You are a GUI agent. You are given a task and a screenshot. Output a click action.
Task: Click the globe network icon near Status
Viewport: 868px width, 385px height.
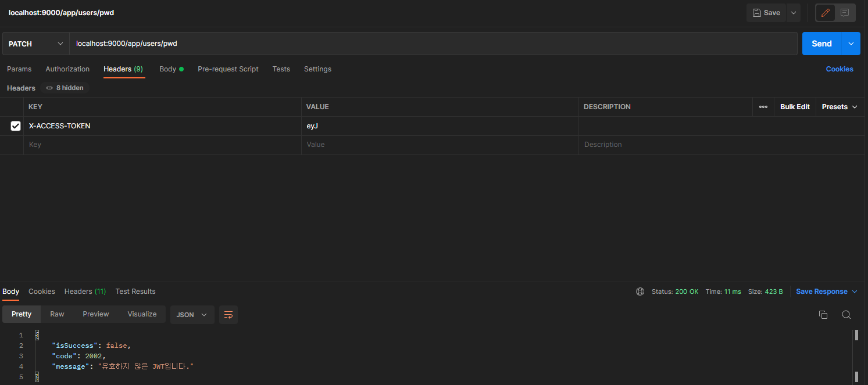click(640, 292)
